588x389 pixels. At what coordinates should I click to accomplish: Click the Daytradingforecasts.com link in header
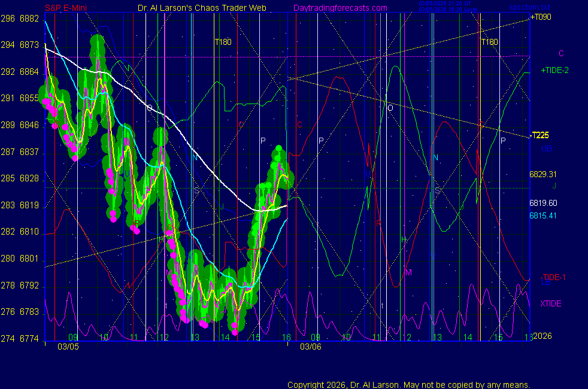(x=340, y=8)
